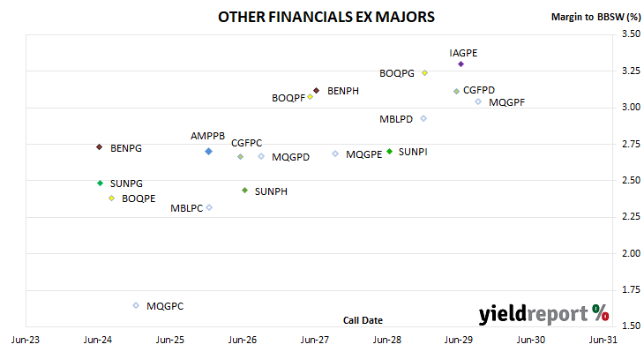This screenshot has height=352, width=644.
Task: Select the green SUNPG diamond marker
Action: [100, 183]
